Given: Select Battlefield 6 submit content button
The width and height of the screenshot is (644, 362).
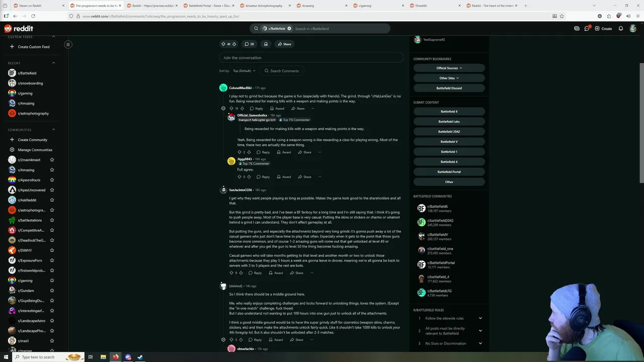Looking at the screenshot, I should (x=449, y=112).
